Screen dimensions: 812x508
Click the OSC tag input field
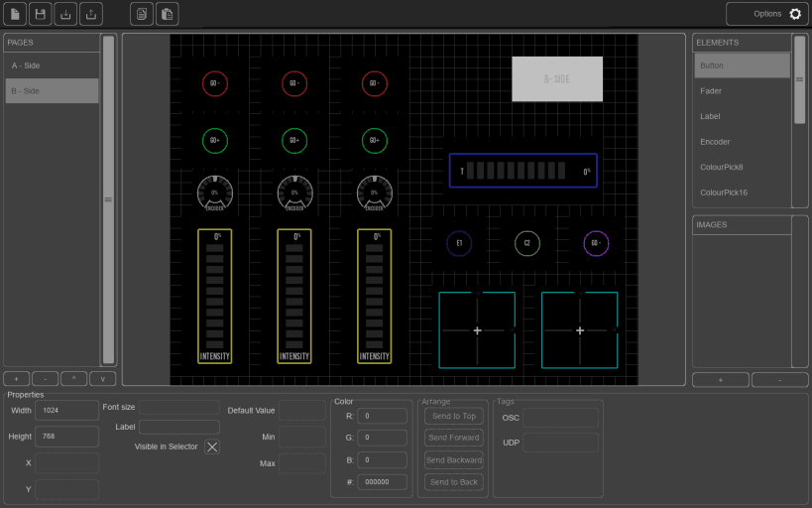pyautogui.click(x=560, y=418)
